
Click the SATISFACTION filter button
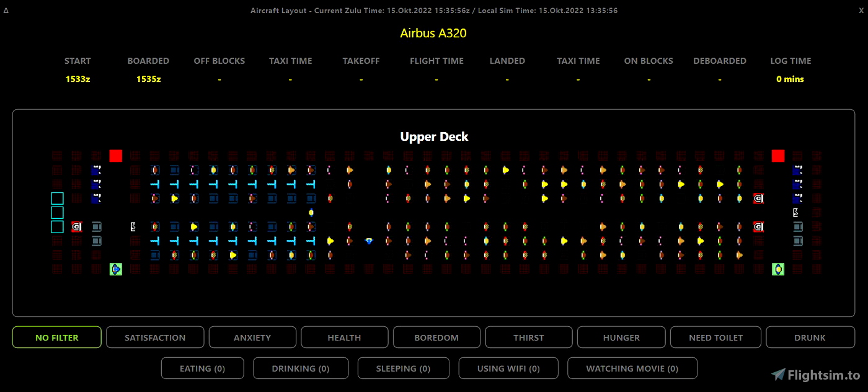point(155,337)
